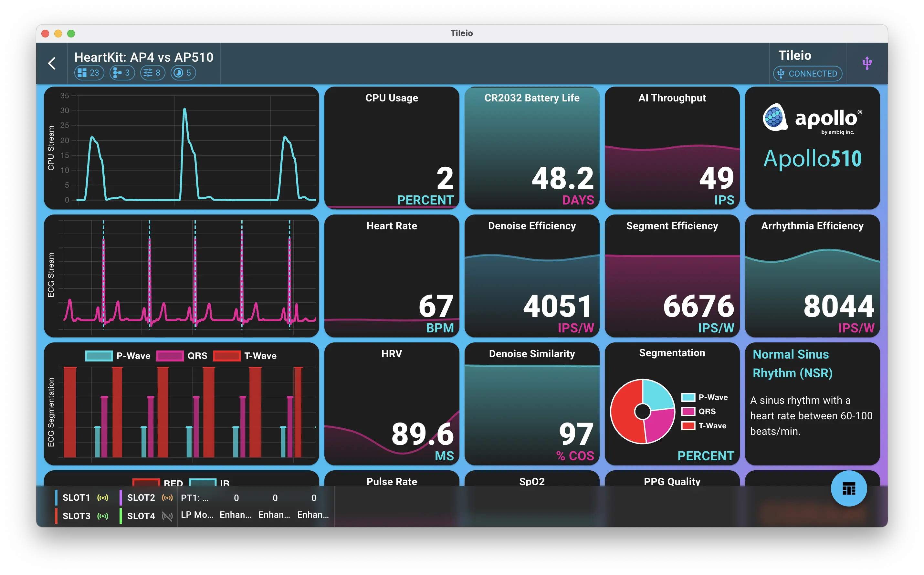This screenshot has width=924, height=575.
Task: Open the tiles count chip showing 23
Action: click(x=89, y=73)
